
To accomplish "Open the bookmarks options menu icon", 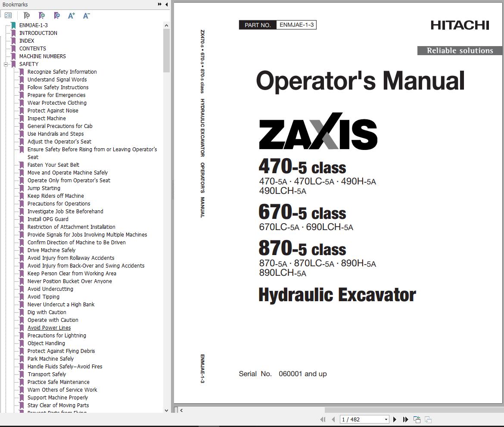I will point(8,16).
